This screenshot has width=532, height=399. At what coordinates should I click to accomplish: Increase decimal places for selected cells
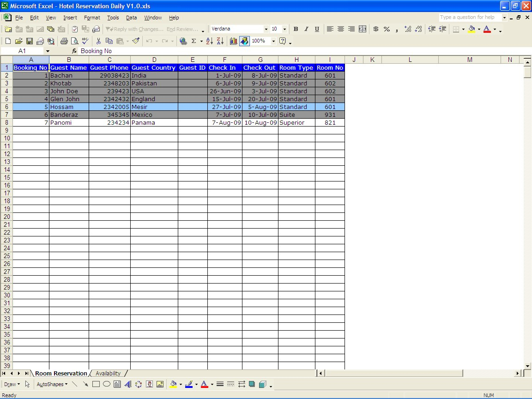tap(408, 29)
